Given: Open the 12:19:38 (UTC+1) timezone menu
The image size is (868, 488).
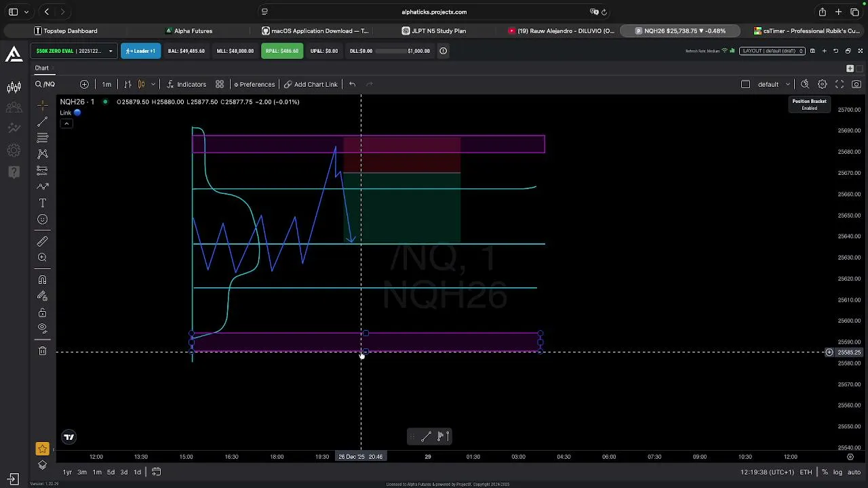Looking at the screenshot, I should click(x=768, y=472).
